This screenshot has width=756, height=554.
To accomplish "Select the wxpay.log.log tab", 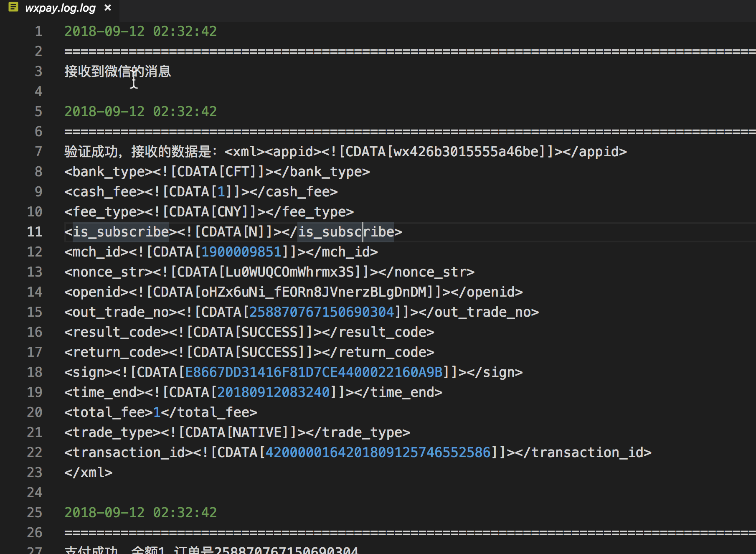I will pyautogui.click(x=60, y=8).
